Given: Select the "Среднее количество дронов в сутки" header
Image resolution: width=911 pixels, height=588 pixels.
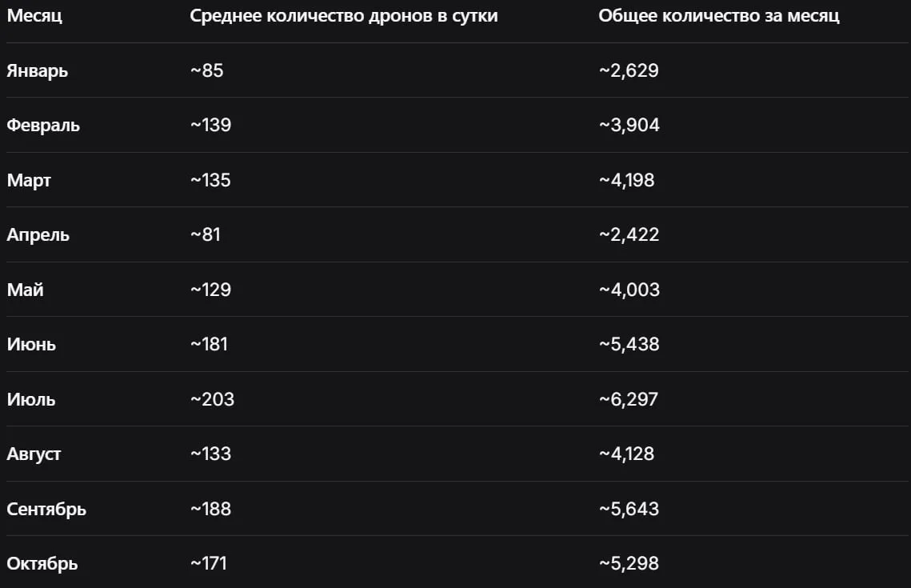Looking at the screenshot, I should click(x=344, y=16).
